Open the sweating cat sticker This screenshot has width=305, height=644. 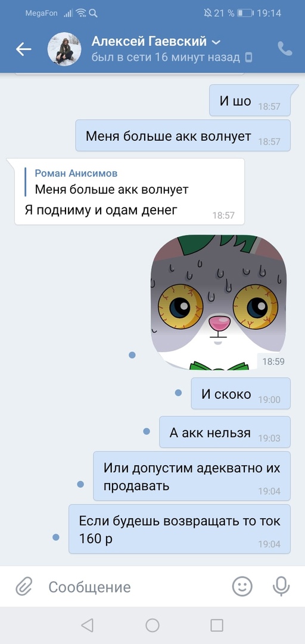pos(219,302)
